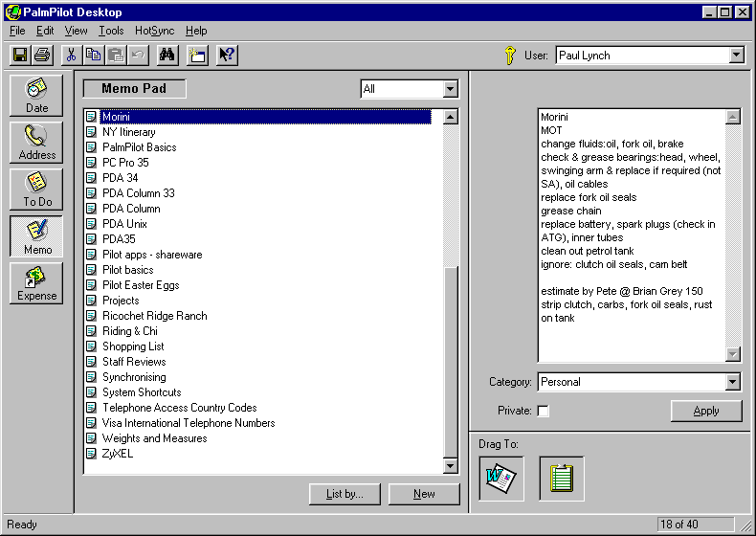Select the Ricochet Ridge Ranch memo
756x536 pixels.
(155, 316)
